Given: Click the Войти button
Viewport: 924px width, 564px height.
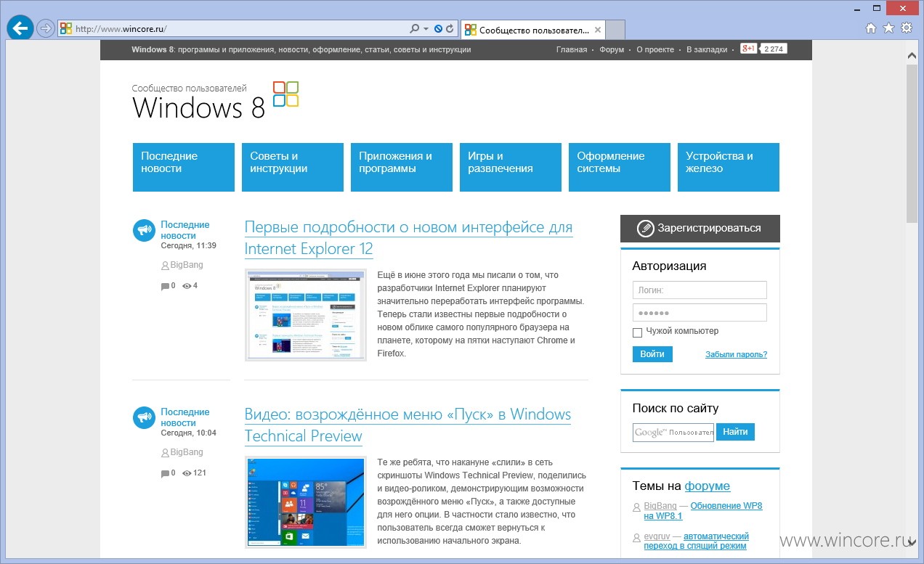Looking at the screenshot, I should coord(652,354).
